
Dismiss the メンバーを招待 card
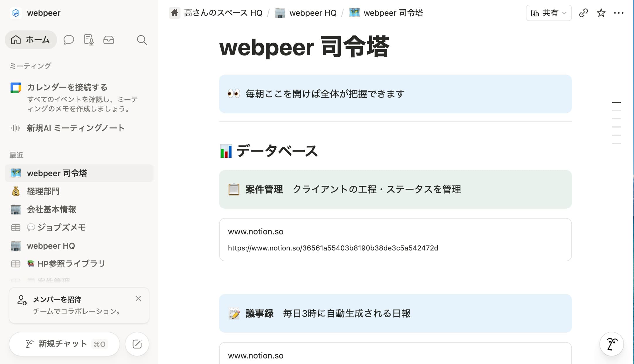tap(138, 298)
